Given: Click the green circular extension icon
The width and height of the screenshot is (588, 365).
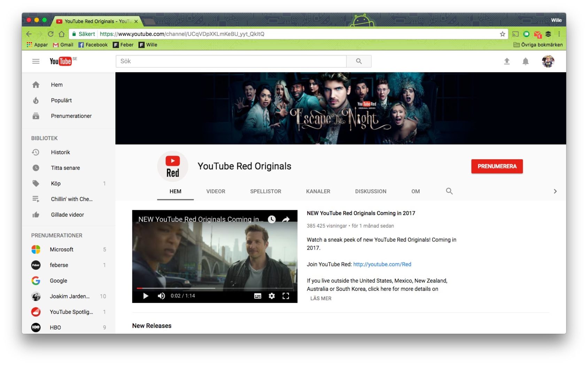Looking at the screenshot, I should [x=526, y=34].
